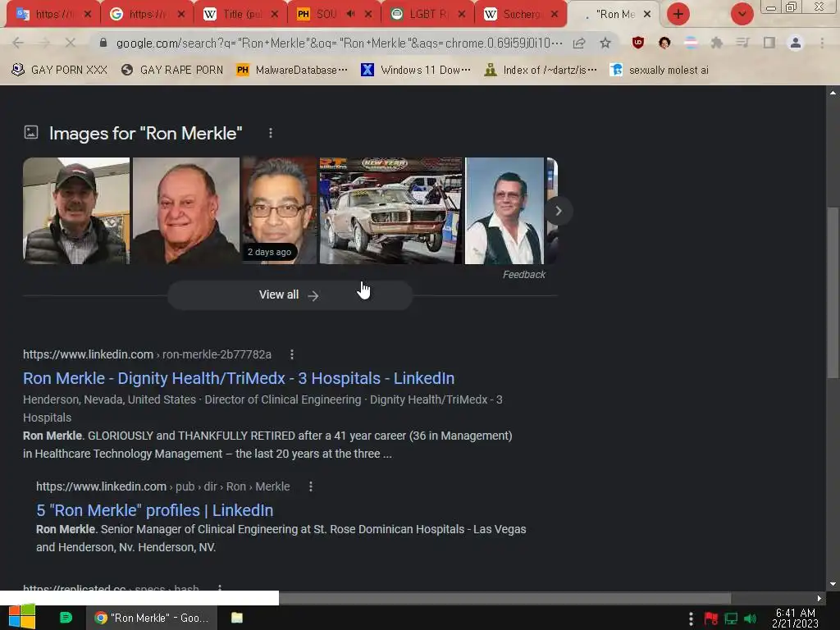
Task: Open the Index of /~dartz/is bookmark
Action: 540,70
